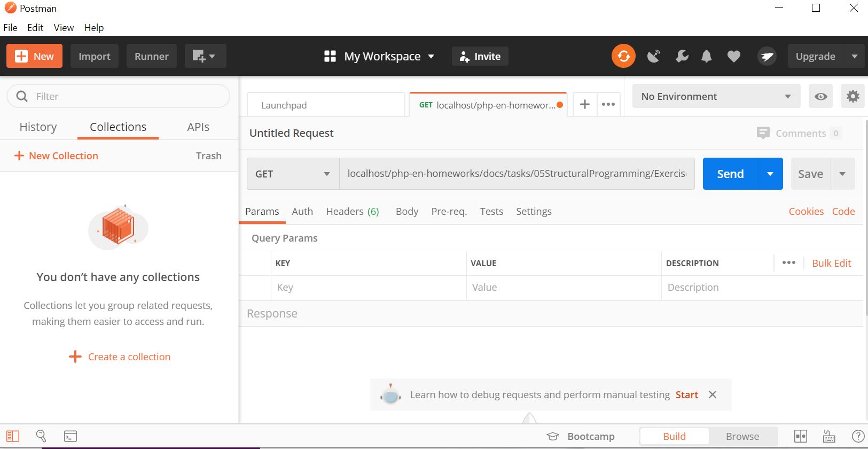
Task: Select the GET localhost request tab
Action: [x=488, y=105]
